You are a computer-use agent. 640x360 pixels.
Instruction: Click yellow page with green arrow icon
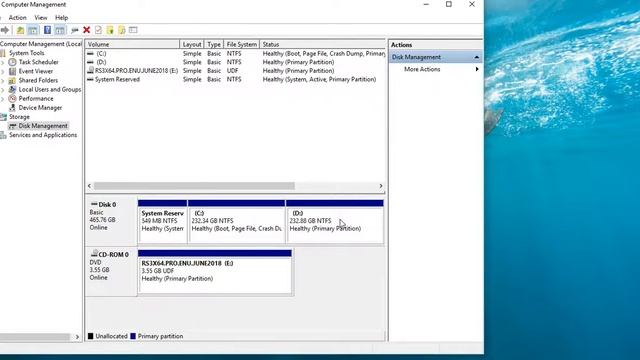pos(110,30)
